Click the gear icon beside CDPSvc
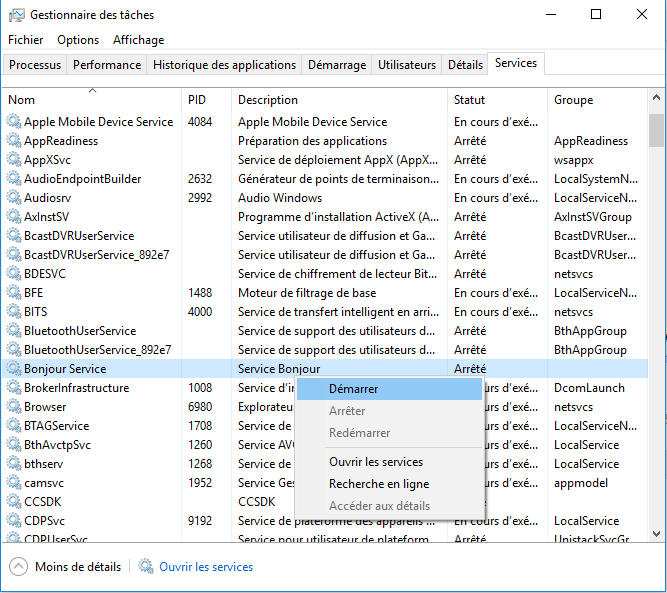The width and height of the screenshot is (667, 593). (x=14, y=521)
